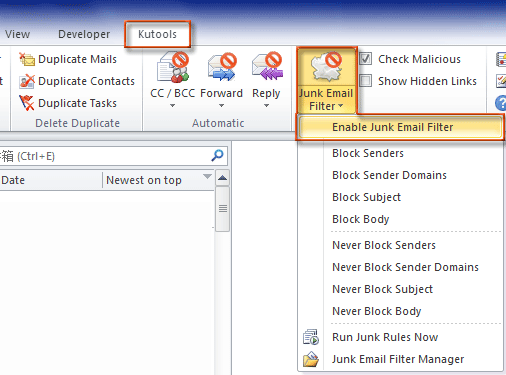
Task: Expand the Forward dropdown arrow
Action: point(221,106)
